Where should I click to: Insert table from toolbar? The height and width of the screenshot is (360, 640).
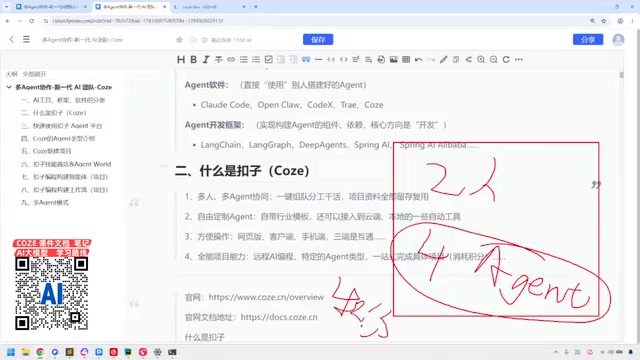click(406, 60)
